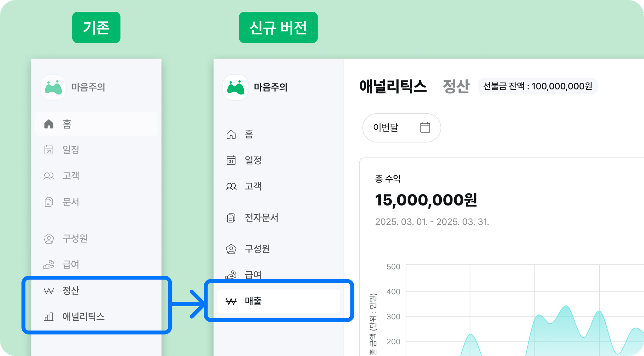Click the calendar icon in 이번달 date picker
The image size is (644, 356).
(425, 127)
